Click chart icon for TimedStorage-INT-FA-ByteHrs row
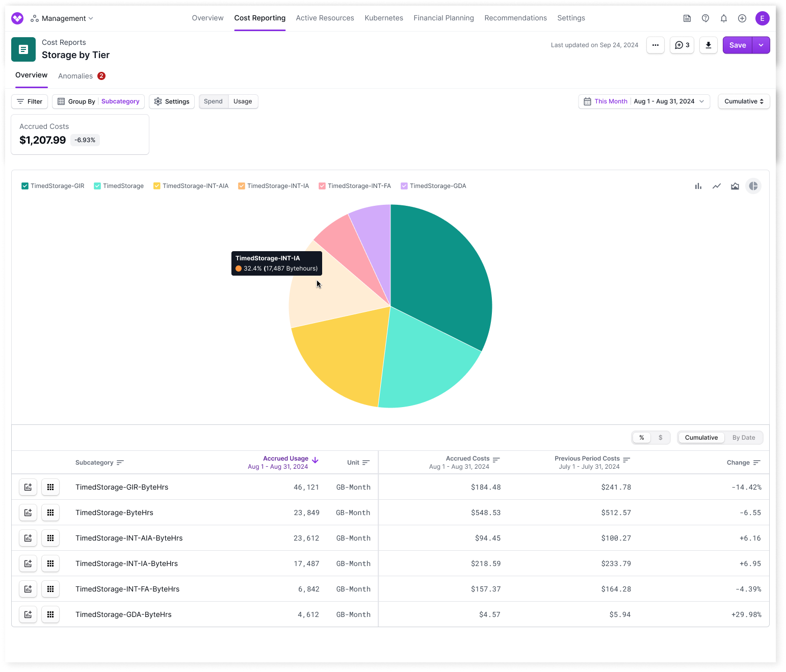This screenshot has height=672, width=786. pyautogui.click(x=28, y=589)
